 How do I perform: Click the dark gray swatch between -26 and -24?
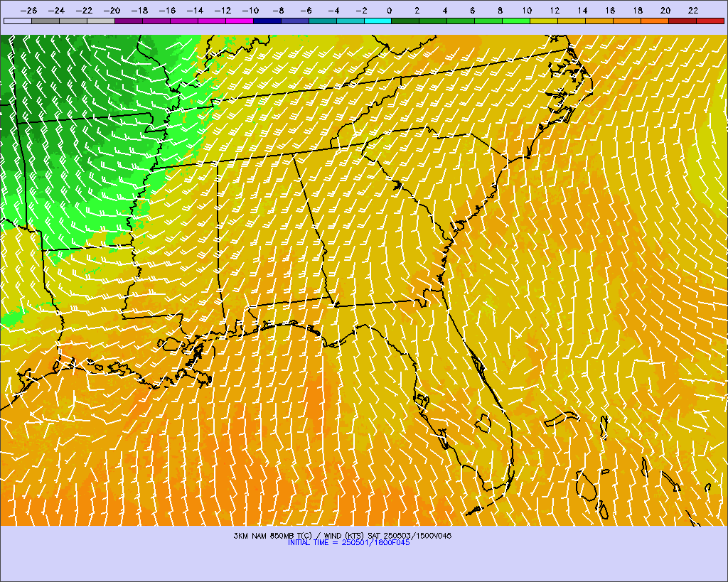point(45,21)
